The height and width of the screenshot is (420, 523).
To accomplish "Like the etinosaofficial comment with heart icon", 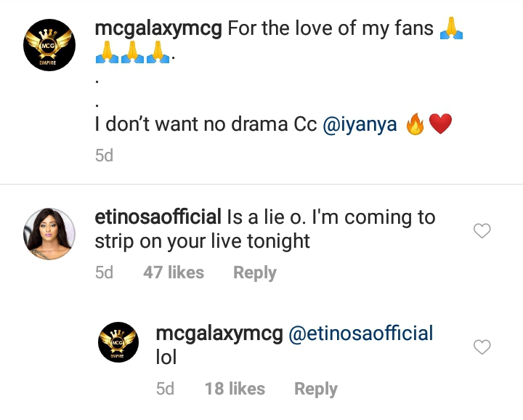I will [x=482, y=231].
